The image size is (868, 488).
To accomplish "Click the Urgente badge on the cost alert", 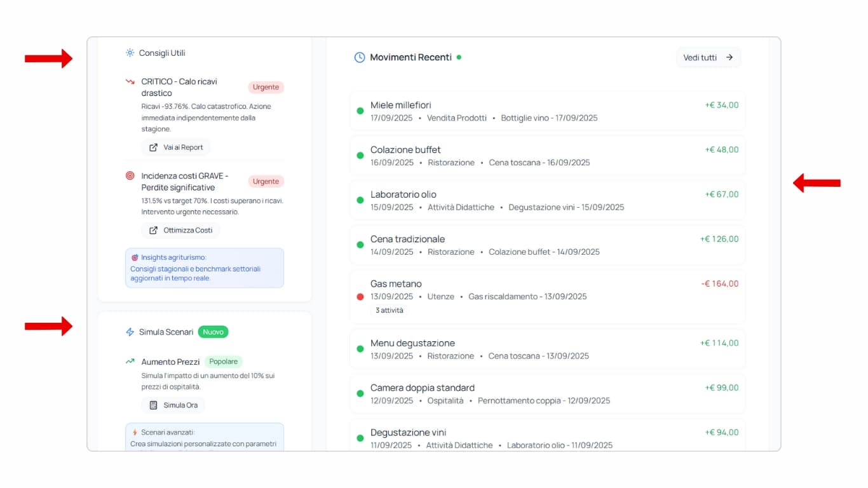I will (266, 181).
